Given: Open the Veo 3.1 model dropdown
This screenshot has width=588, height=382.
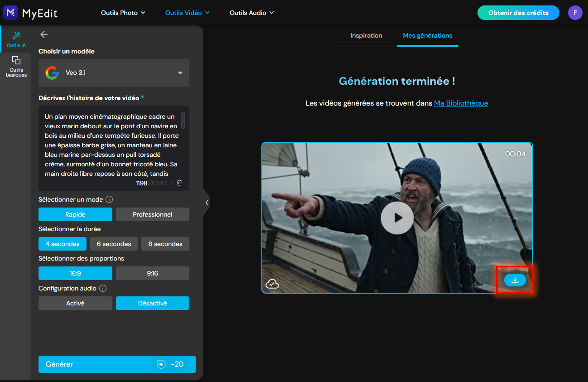Looking at the screenshot, I should coord(114,73).
